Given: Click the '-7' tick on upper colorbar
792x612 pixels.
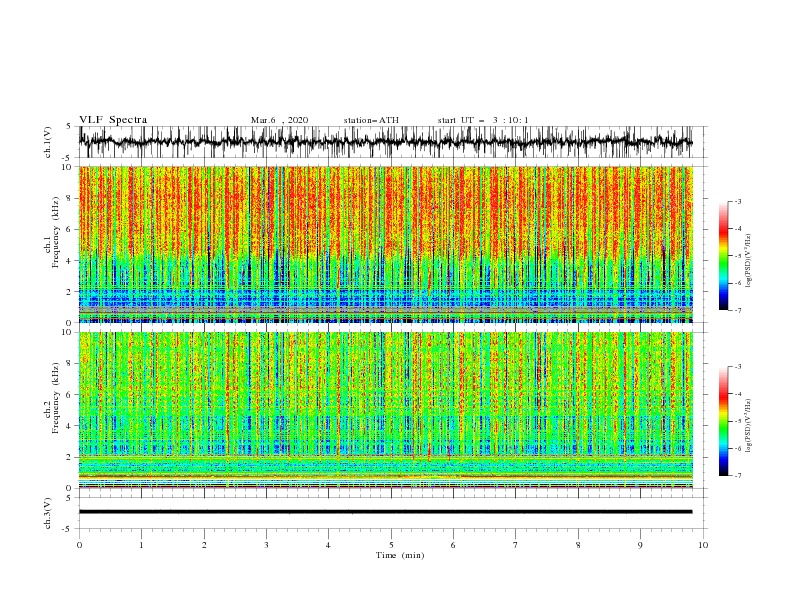Looking at the screenshot, I should (x=738, y=310).
